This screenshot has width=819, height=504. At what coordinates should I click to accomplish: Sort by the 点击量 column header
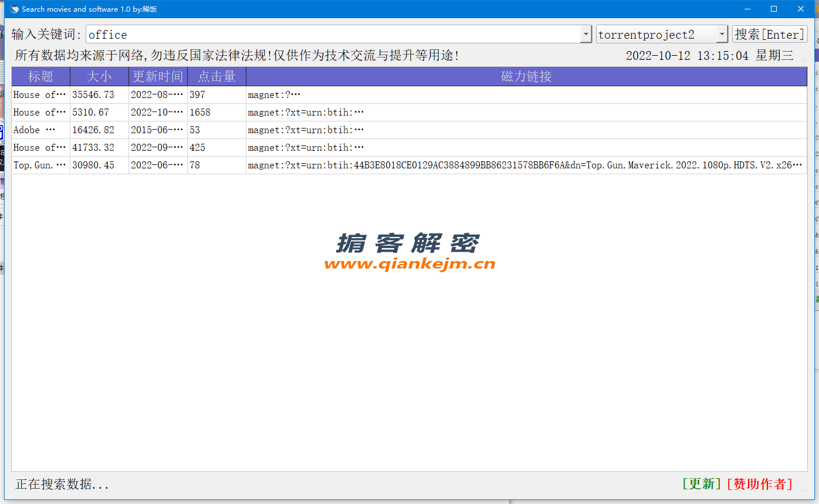click(217, 77)
